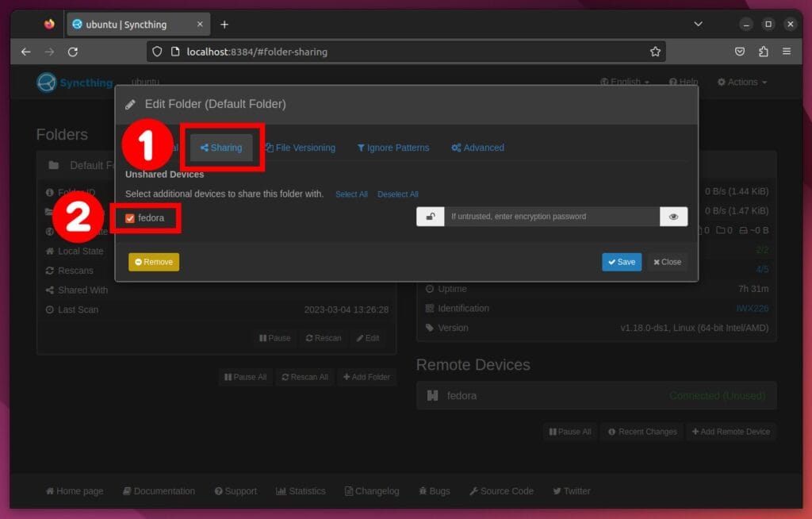Click the shield tracking protection icon
812x519 pixels.
tap(157, 52)
